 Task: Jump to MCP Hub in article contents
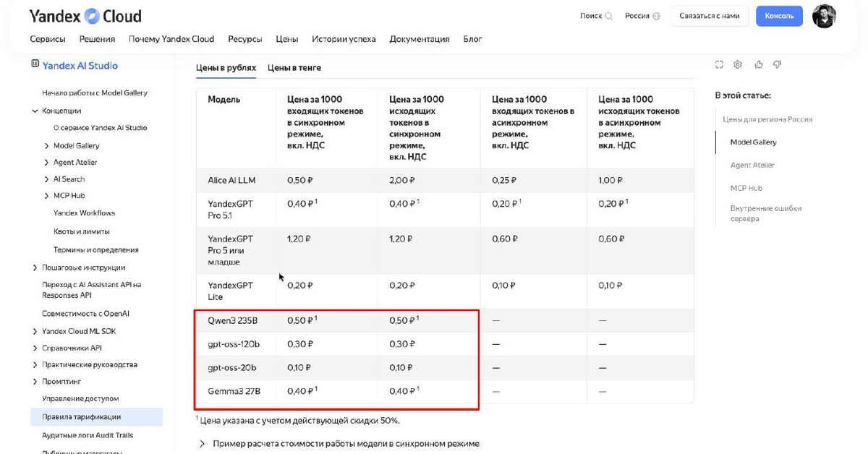746,188
